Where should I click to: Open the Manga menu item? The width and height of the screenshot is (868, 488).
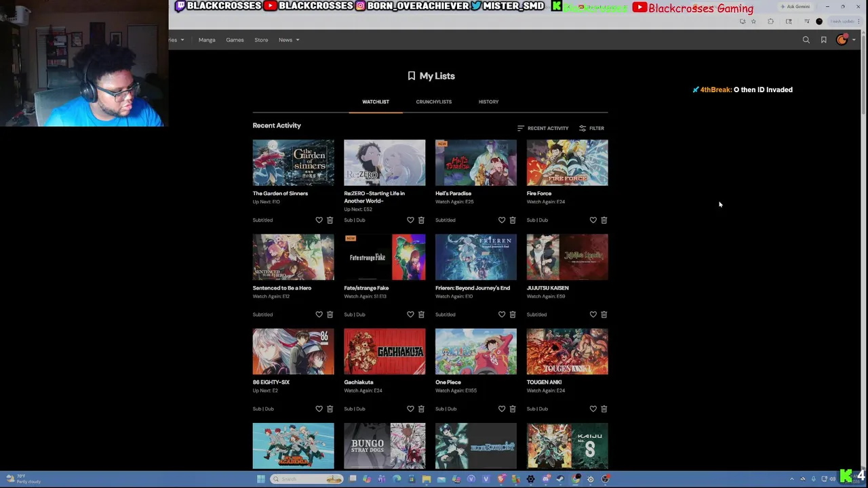click(207, 40)
